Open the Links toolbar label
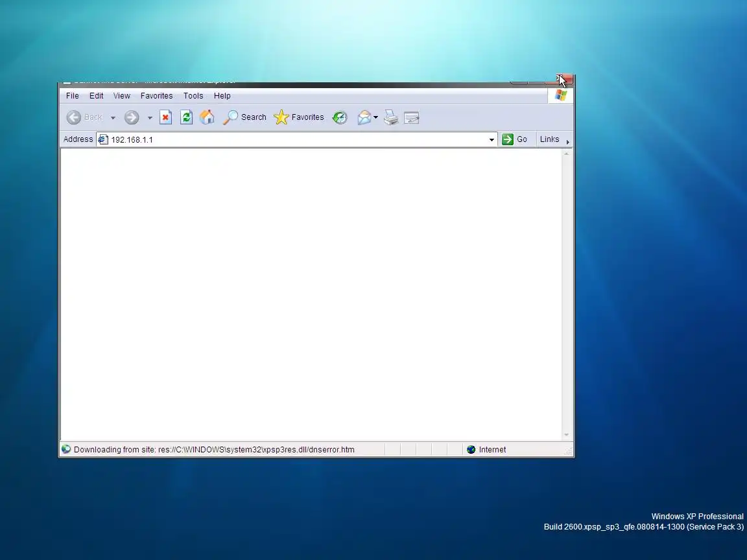 [x=549, y=139]
